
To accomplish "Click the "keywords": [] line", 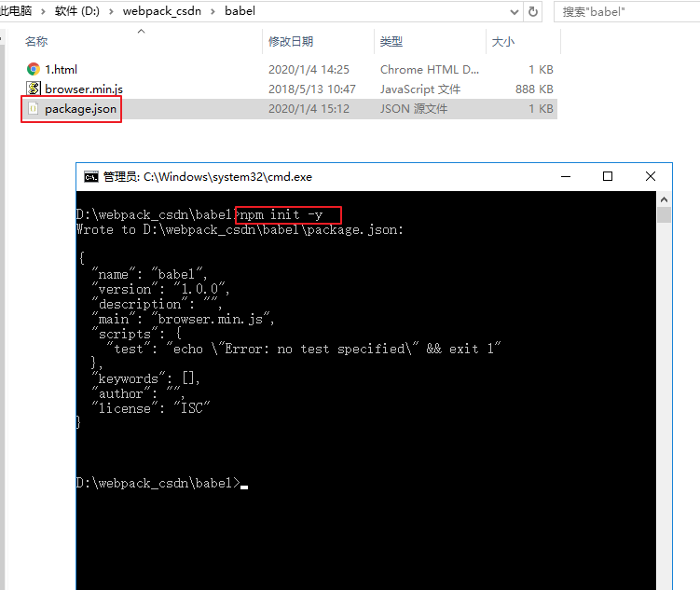I will 145,378.
